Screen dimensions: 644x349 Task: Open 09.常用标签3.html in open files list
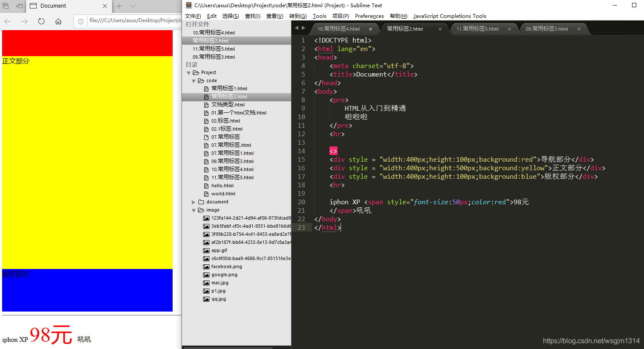(214, 57)
